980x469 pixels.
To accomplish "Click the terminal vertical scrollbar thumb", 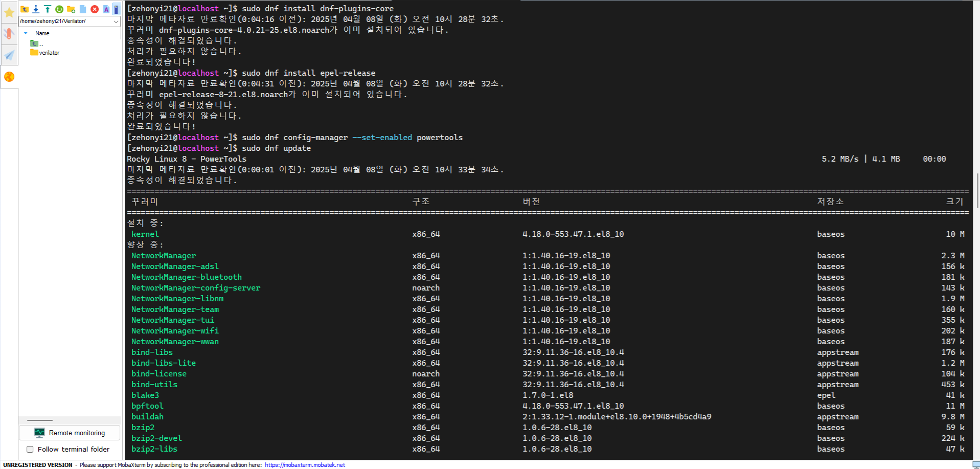I will pos(977,190).
